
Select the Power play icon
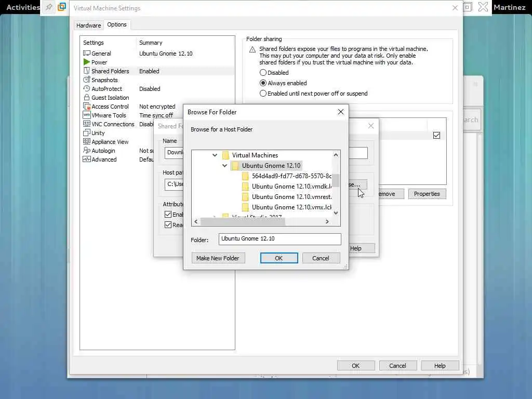click(87, 62)
